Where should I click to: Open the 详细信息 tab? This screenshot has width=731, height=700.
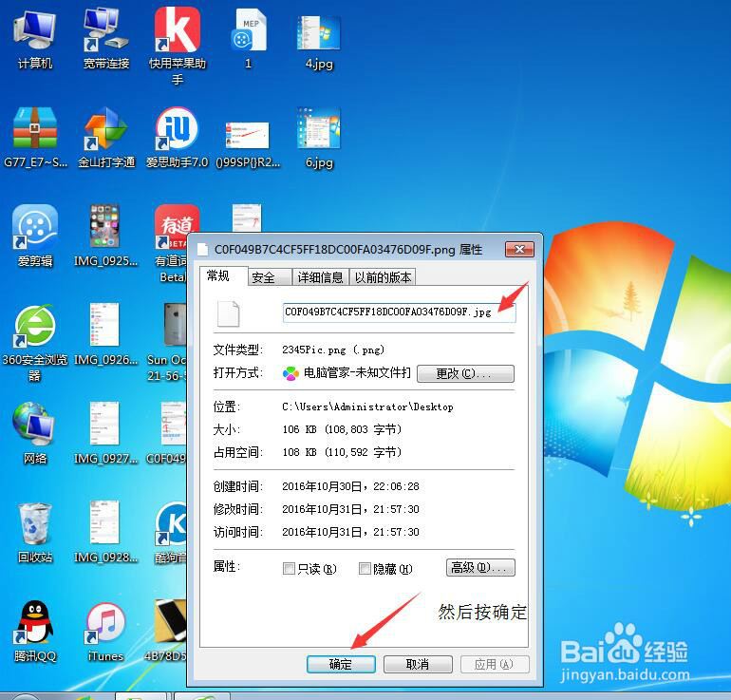[320, 277]
